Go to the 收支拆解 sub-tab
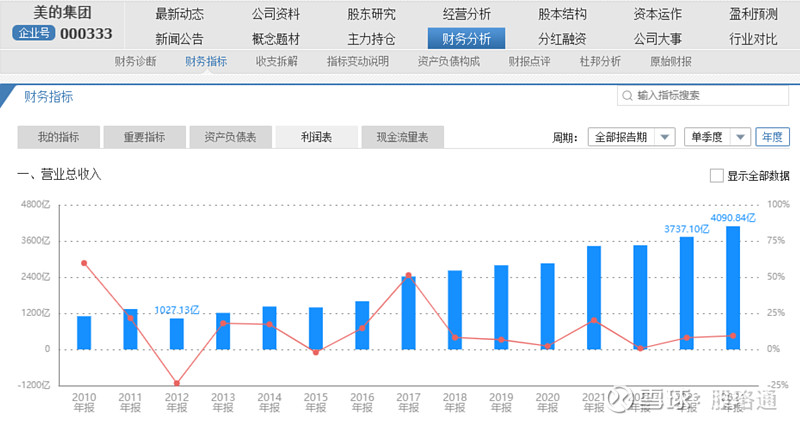800x424 pixels. [277, 62]
